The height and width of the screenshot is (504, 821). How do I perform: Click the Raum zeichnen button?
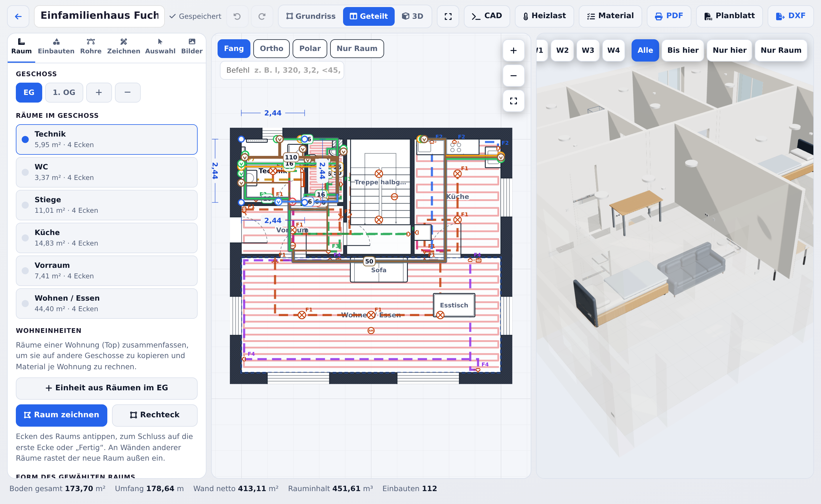pos(61,415)
